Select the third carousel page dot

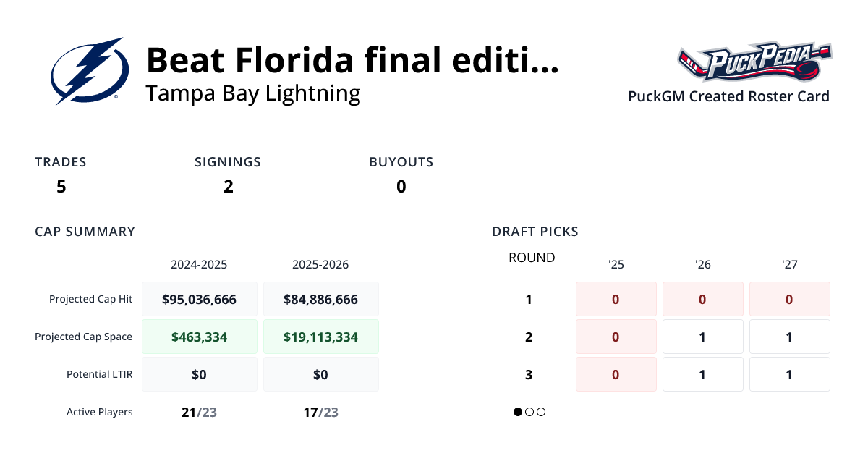[x=541, y=412]
